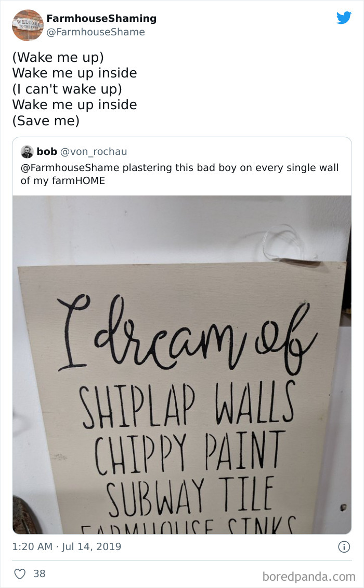
Task: Open Twitter home via the bird icon
Action: tap(344, 18)
